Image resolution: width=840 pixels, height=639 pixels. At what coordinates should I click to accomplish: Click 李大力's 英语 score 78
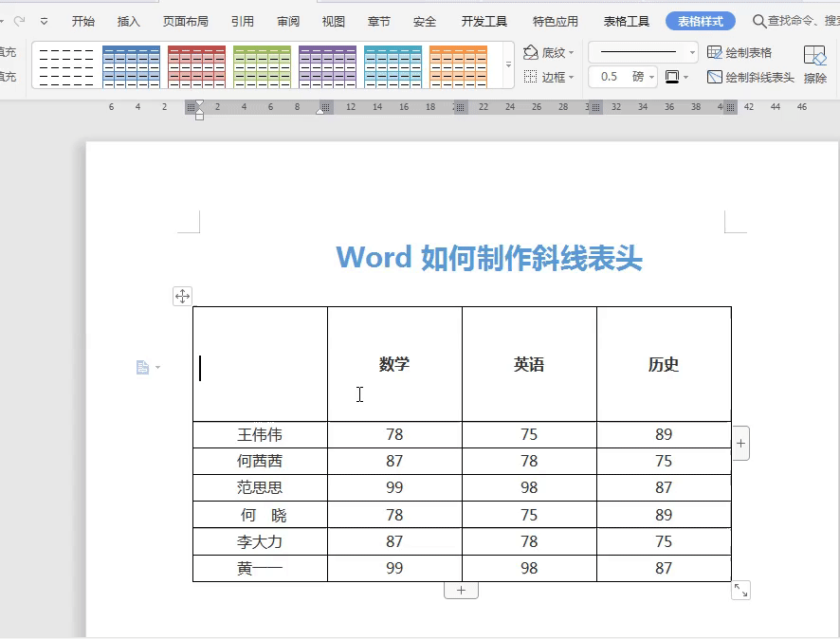pos(529,541)
